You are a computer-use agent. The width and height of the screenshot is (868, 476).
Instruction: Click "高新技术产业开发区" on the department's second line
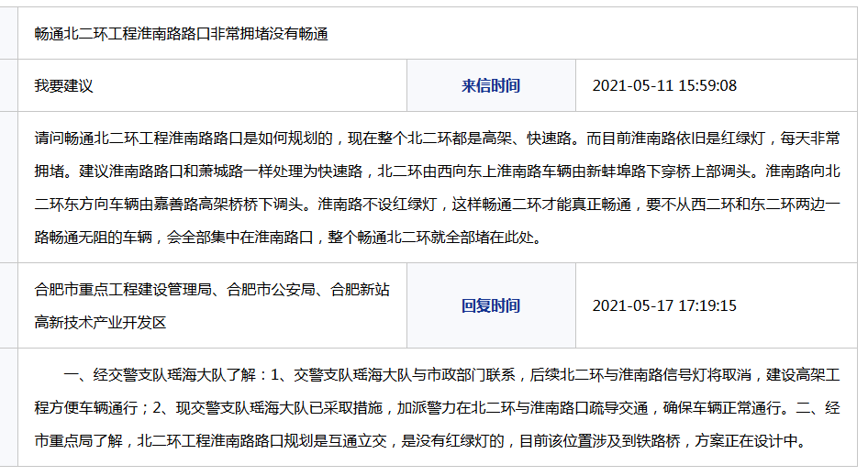(x=101, y=322)
